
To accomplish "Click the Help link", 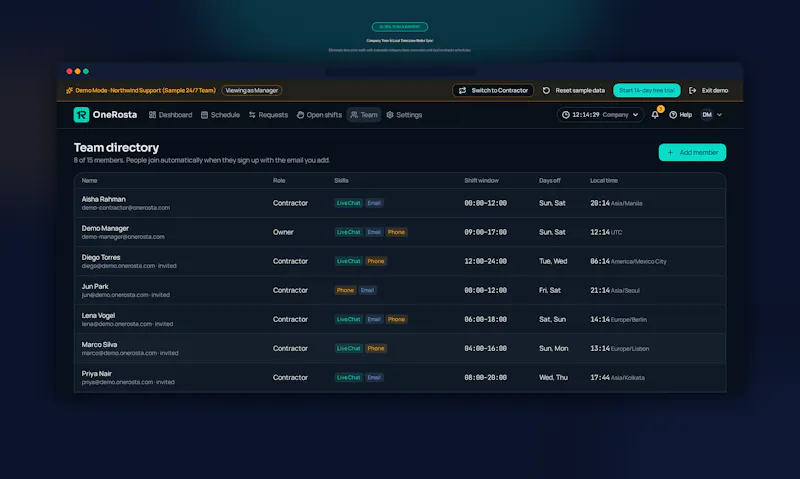I will [x=681, y=115].
